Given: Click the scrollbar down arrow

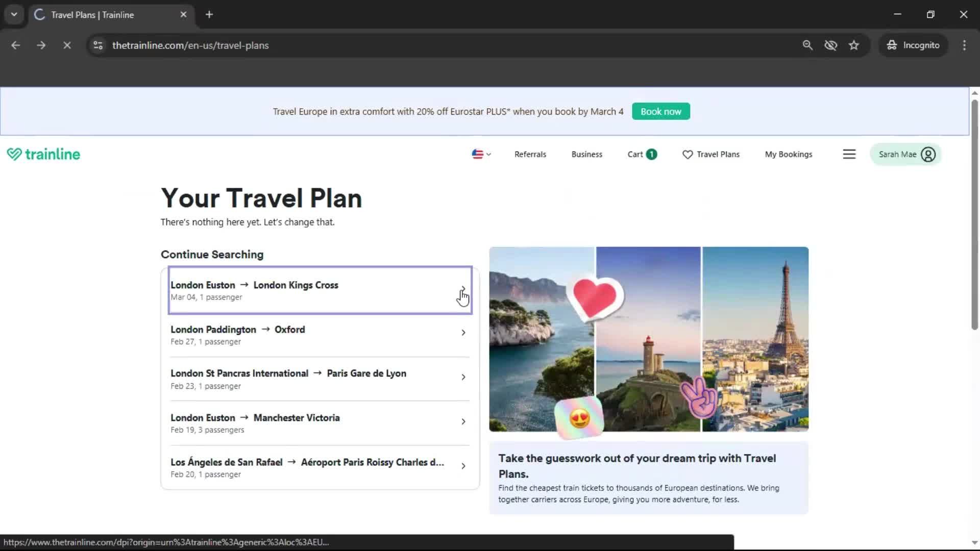Looking at the screenshot, I should pyautogui.click(x=974, y=542).
